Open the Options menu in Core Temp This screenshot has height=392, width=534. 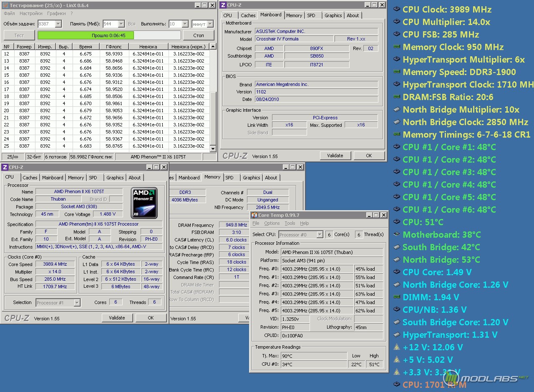pyautogui.click(x=272, y=224)
